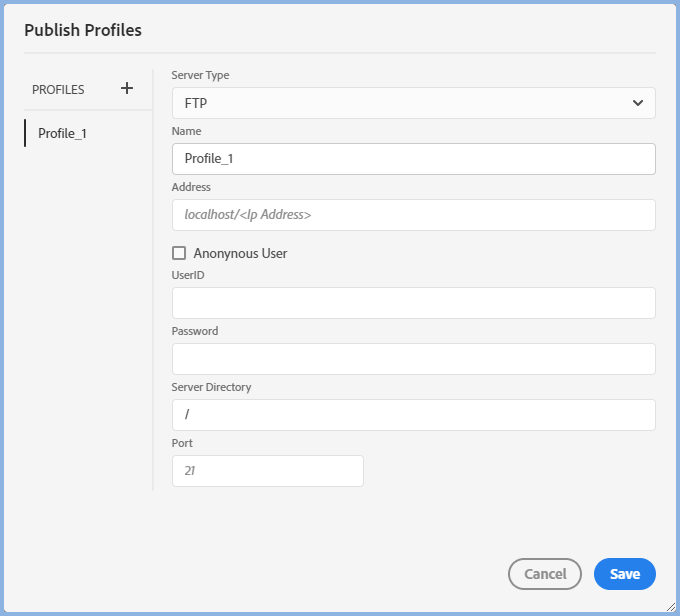This screenshot has height=616, width=680.
Task: Click the Port number field
Action: tap(267, 471)
